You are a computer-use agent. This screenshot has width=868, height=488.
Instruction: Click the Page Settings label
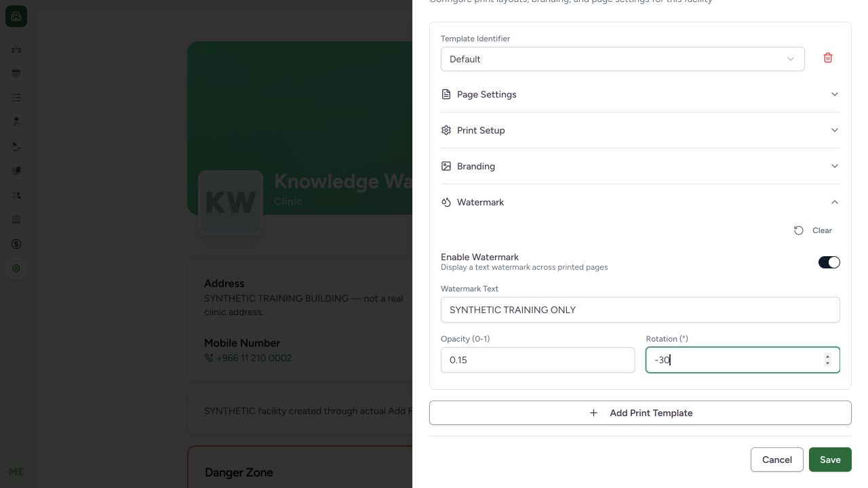487,94
